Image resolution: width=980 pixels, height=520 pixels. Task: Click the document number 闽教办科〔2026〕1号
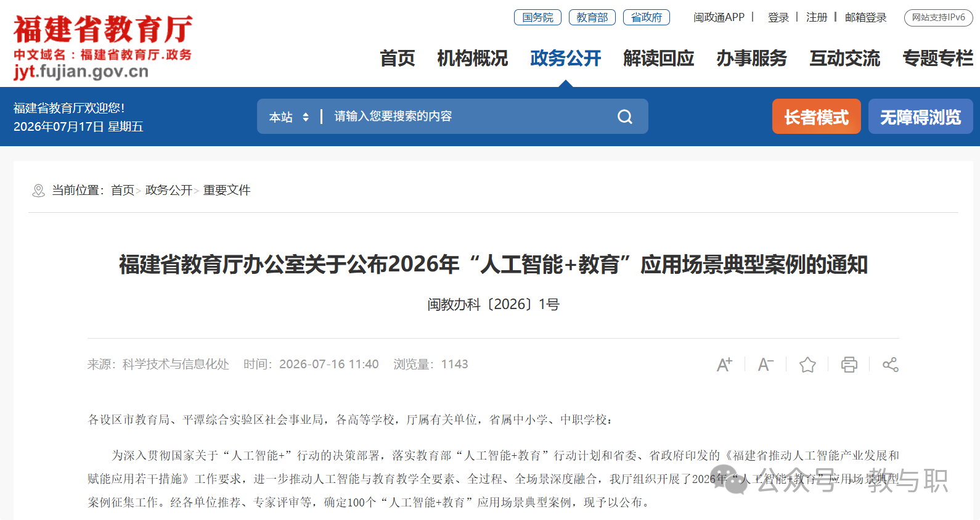[493, 305]
